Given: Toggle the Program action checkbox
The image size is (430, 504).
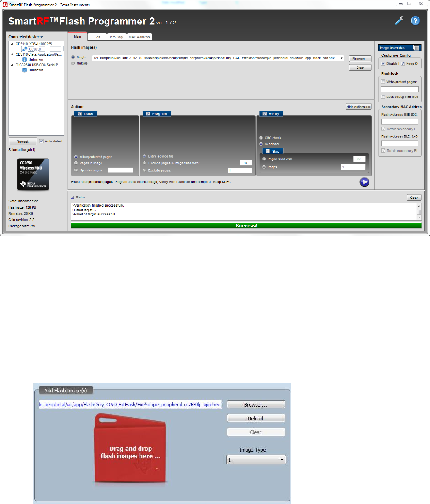Looking at the screenshot, I should (x=148, y=113).
